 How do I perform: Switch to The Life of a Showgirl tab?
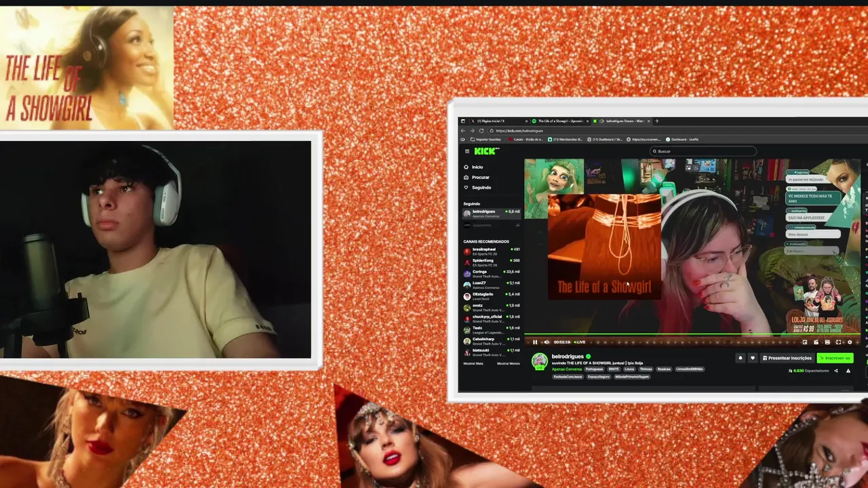560,121
